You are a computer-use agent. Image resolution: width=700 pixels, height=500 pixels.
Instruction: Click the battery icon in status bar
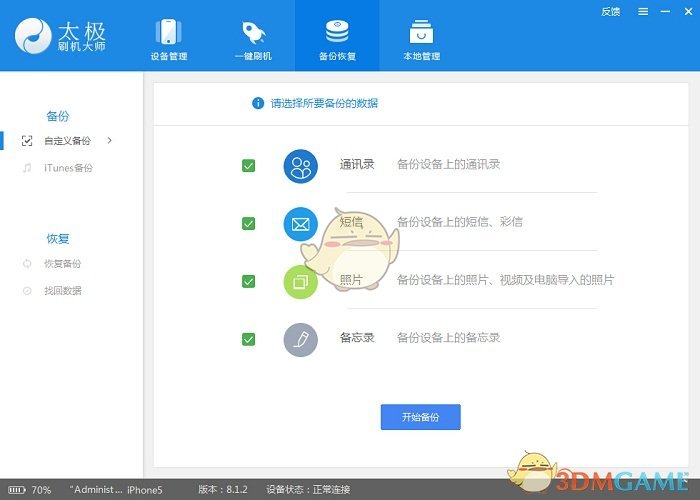pyautogui.click(x=17, y=490)
